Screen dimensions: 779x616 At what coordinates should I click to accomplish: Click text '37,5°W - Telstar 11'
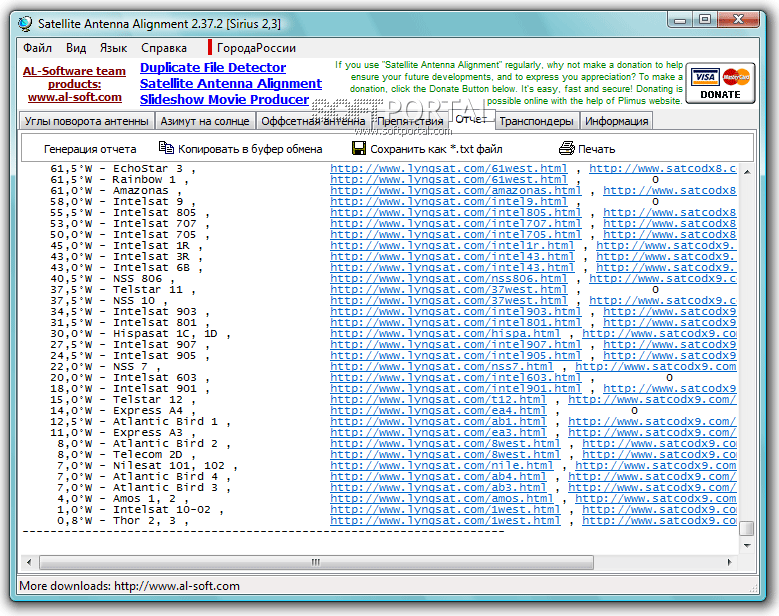(116, 289)
